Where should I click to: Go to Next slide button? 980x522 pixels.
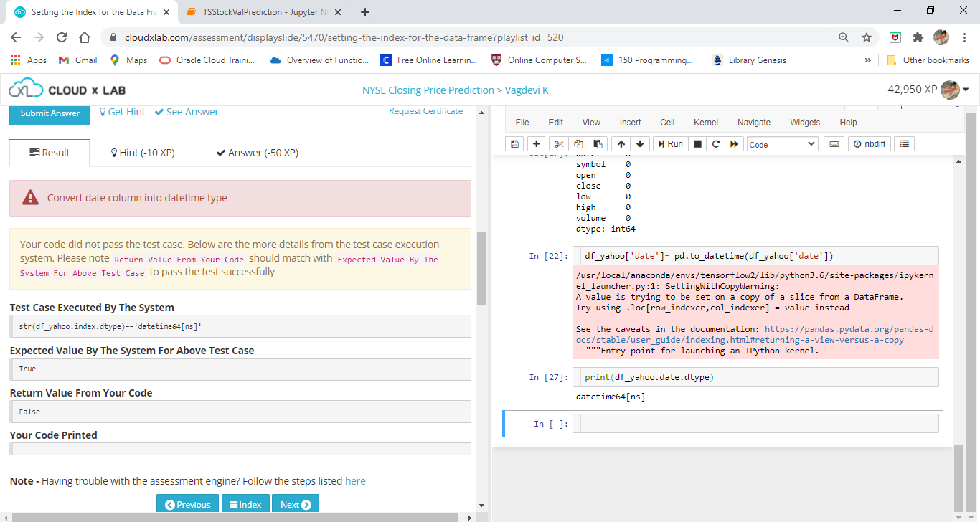click(x=296, y=504)
